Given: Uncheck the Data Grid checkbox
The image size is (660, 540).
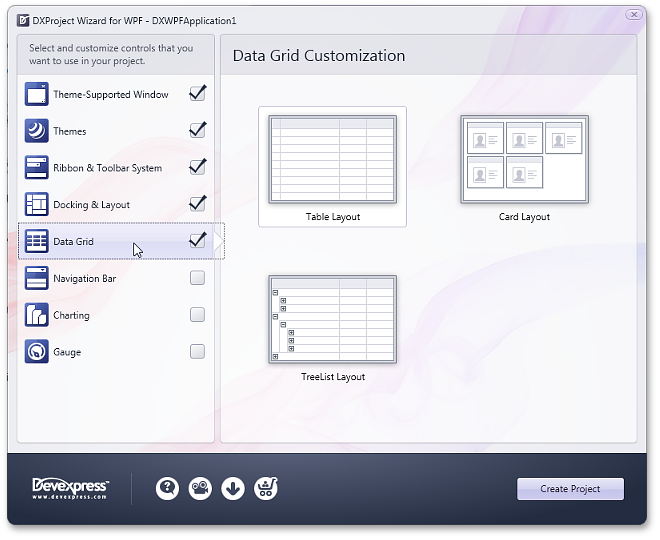Looking at the screenshot, I should [197, 240].
